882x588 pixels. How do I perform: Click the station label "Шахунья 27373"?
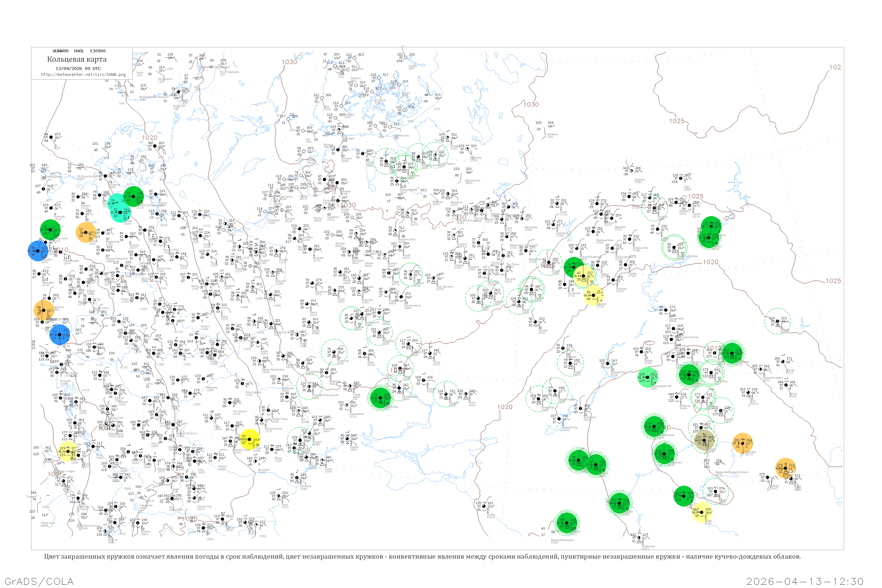[x=620, y=228]
